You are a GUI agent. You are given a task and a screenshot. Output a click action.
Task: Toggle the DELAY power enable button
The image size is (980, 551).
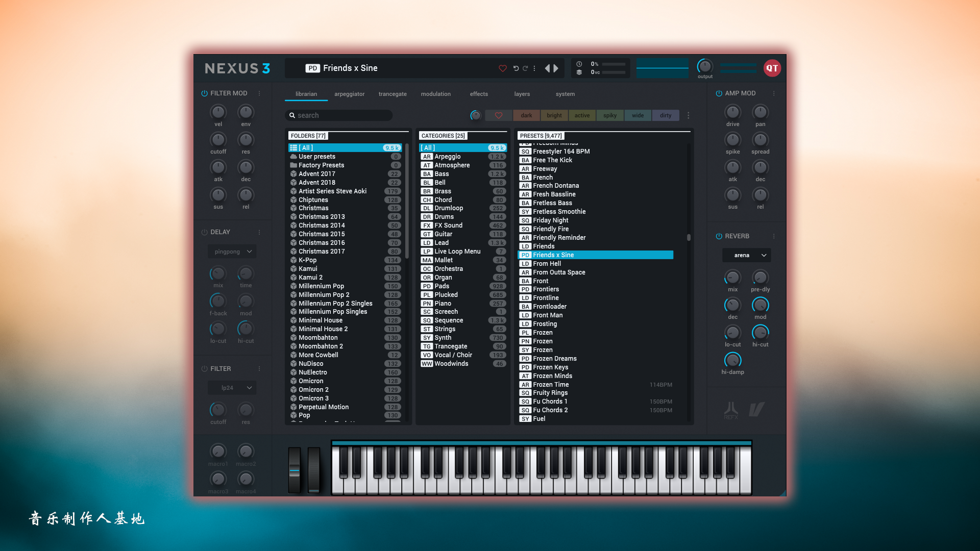point(205,232)
